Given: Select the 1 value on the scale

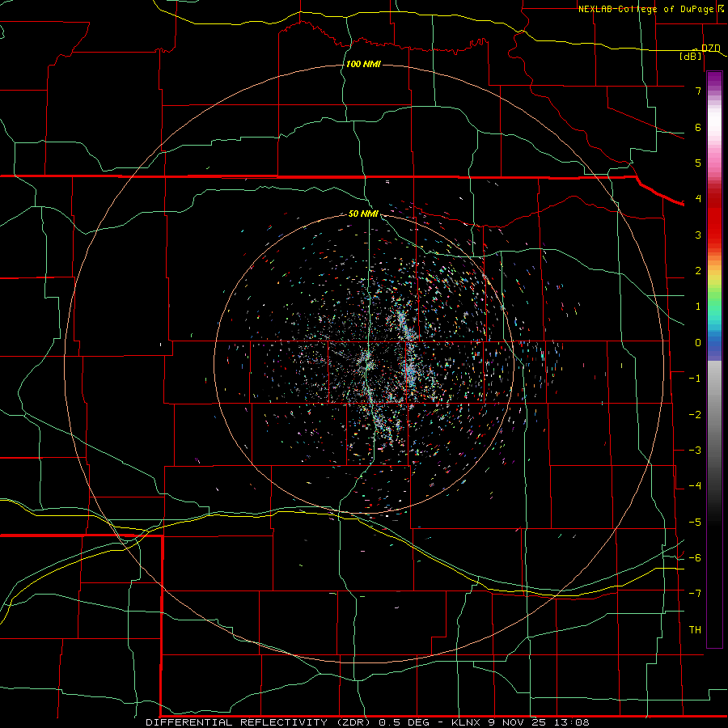Looking at the screenshot, I should click(698, 307).
